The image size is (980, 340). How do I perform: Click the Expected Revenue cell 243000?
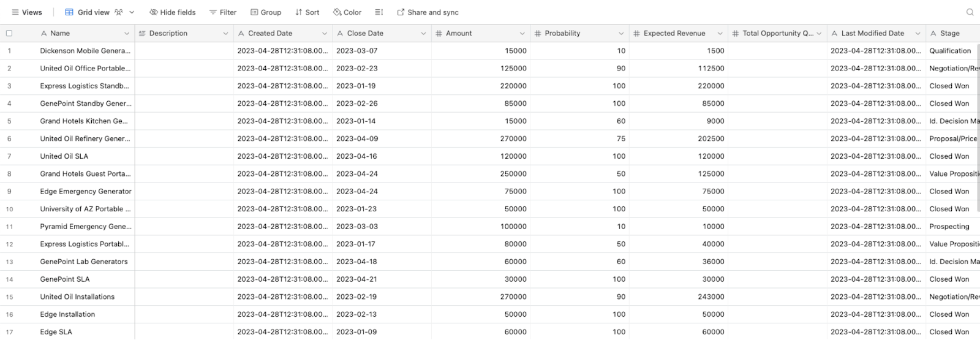coord(679,297)
